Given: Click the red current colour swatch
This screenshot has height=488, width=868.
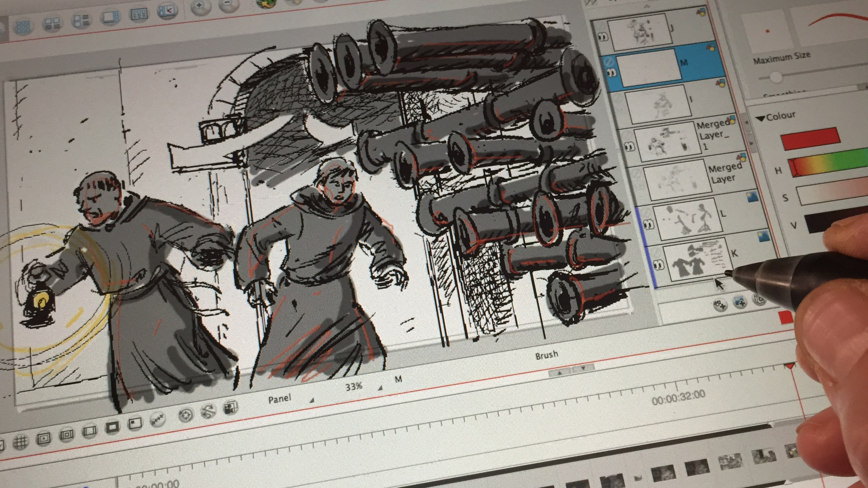Looking at the screenshot, I should click(811, 138).
